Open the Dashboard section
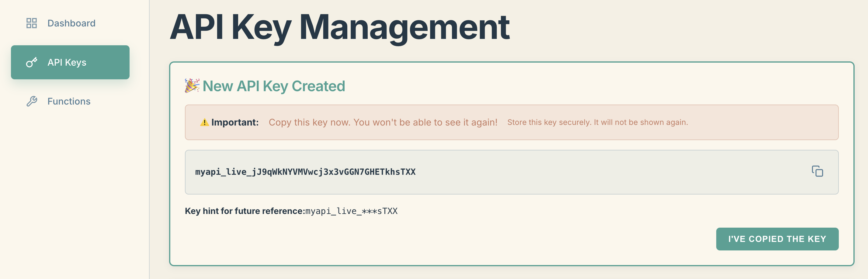This screenshot has height=279, width=868. [x=71, y=23]
